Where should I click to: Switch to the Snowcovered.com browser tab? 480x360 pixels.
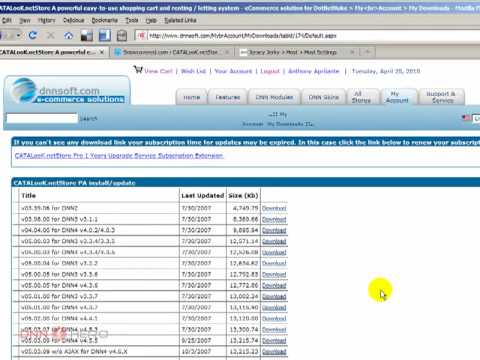(x=170, y=52)
